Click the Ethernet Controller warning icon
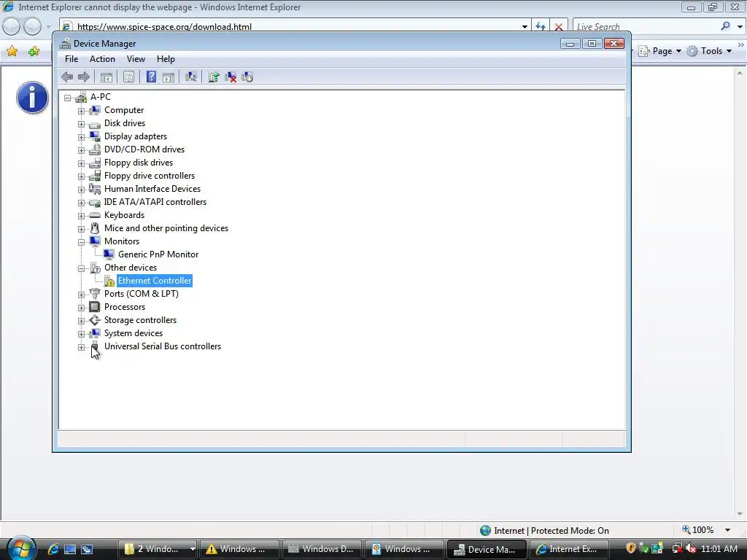 109,281
